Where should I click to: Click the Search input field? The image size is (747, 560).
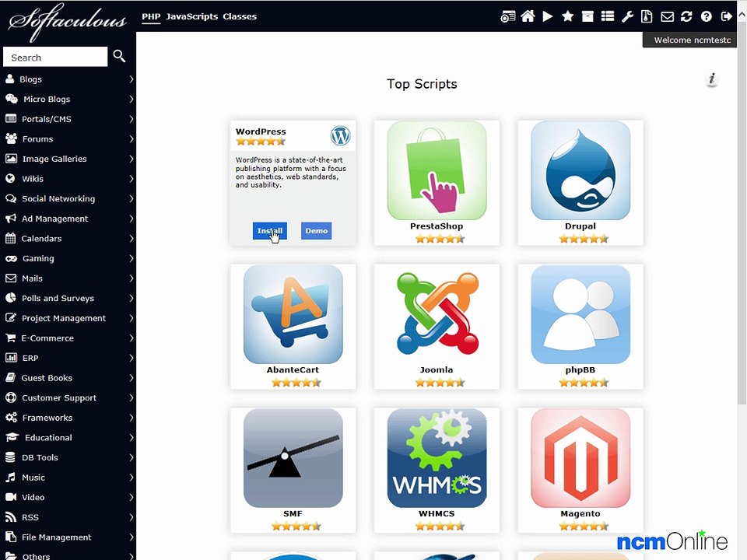click(55, 57)
